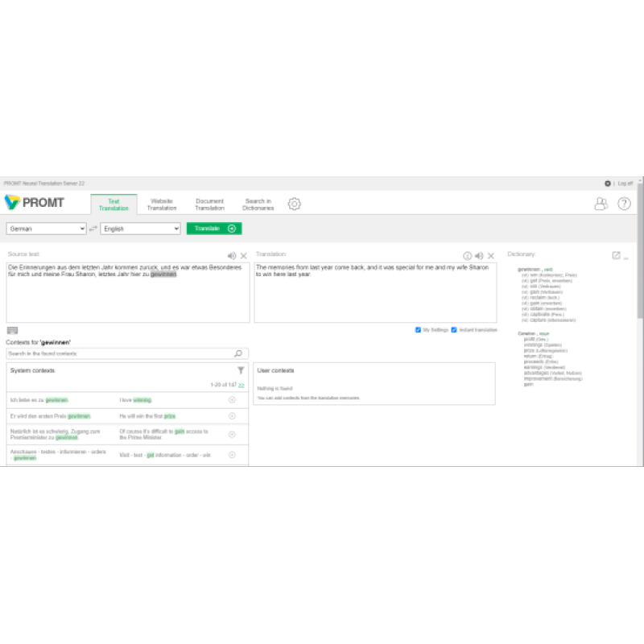Image resolution: width=644 pixels, height=644 pixels.
Task: Disable the Instant translation checkbox
Action: click(454, 330)
